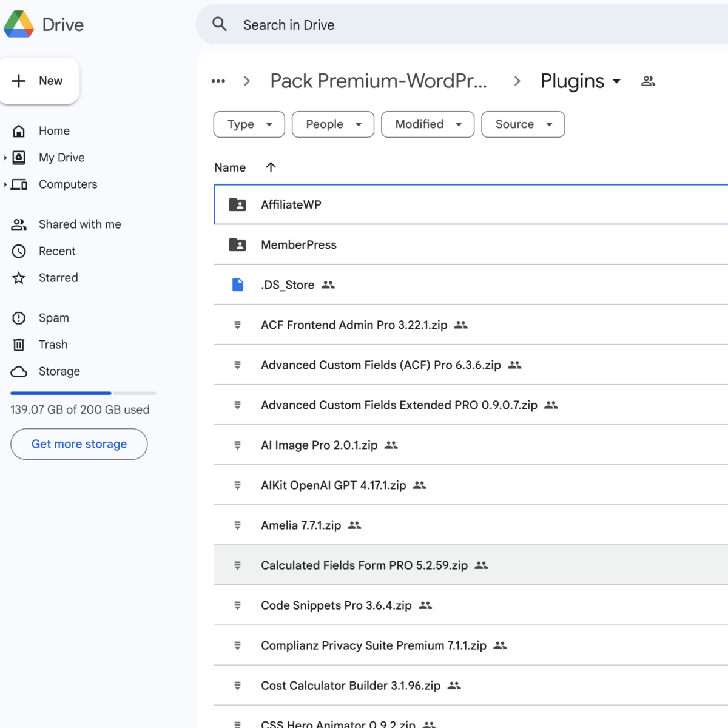
Task: Click the storage usage progress bar
Action: 83,393
